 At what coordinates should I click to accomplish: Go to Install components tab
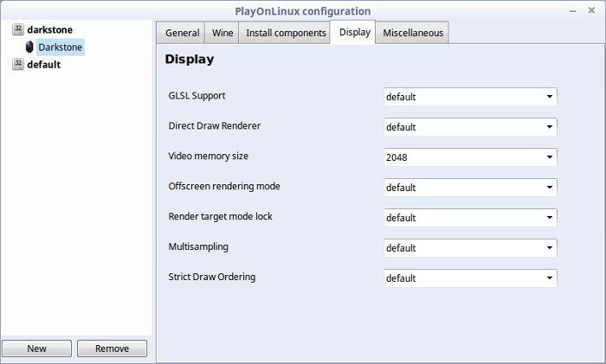pyautogui.click(x=286, y=33)
